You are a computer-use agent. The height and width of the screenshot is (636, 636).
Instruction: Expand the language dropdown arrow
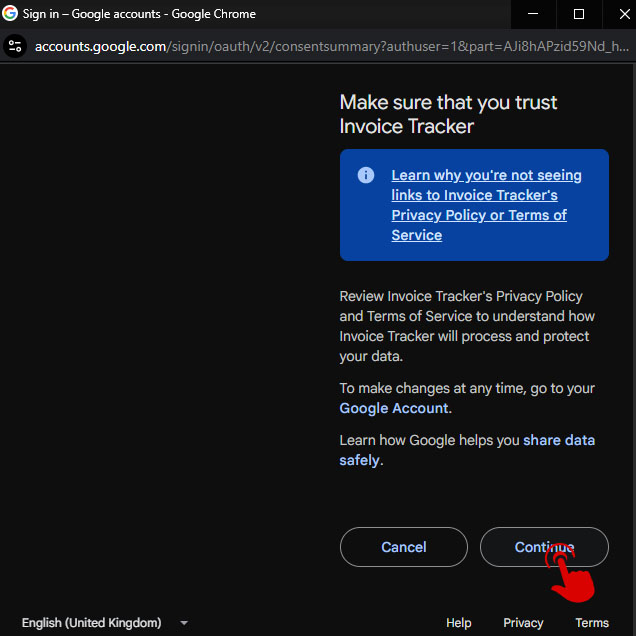184,623
